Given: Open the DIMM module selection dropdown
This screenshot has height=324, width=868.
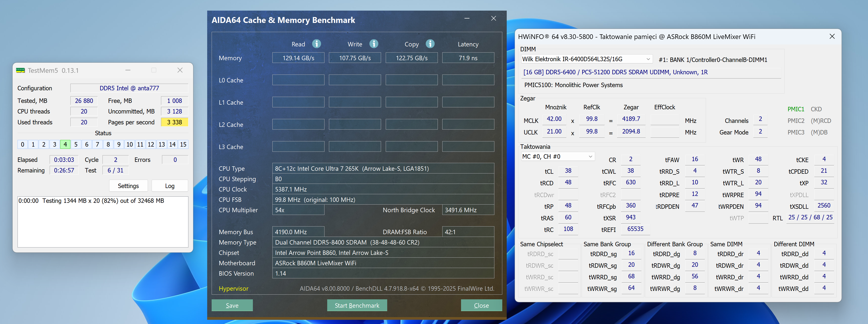Looking at the screenshot, I should click(648, 59).
